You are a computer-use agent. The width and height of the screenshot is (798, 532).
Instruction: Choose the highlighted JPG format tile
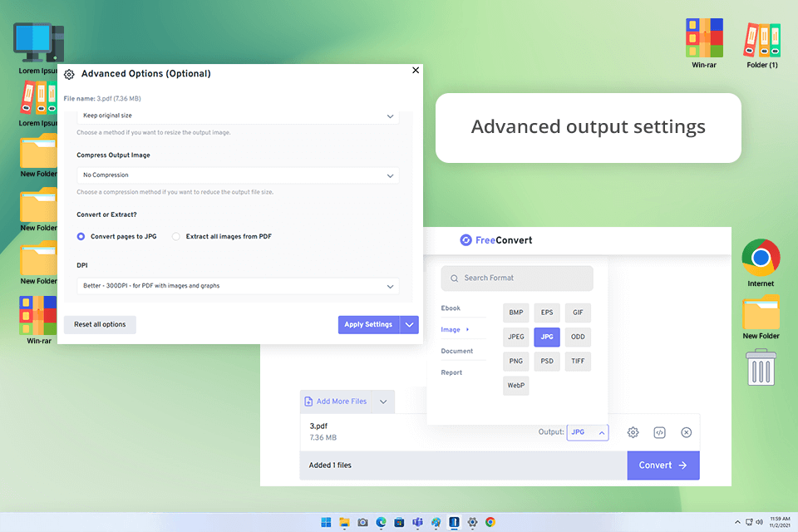pos(547,337)
